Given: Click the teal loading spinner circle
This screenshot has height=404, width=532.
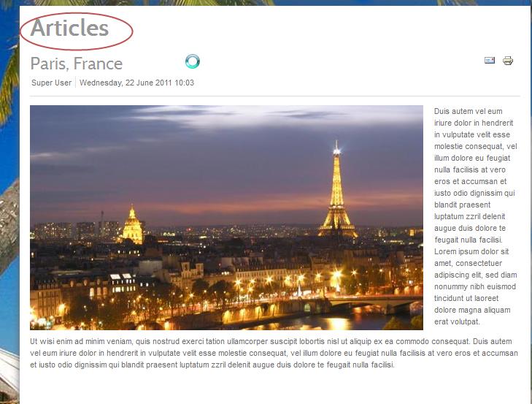Looking at the screenshot, I should pos(193,61).
